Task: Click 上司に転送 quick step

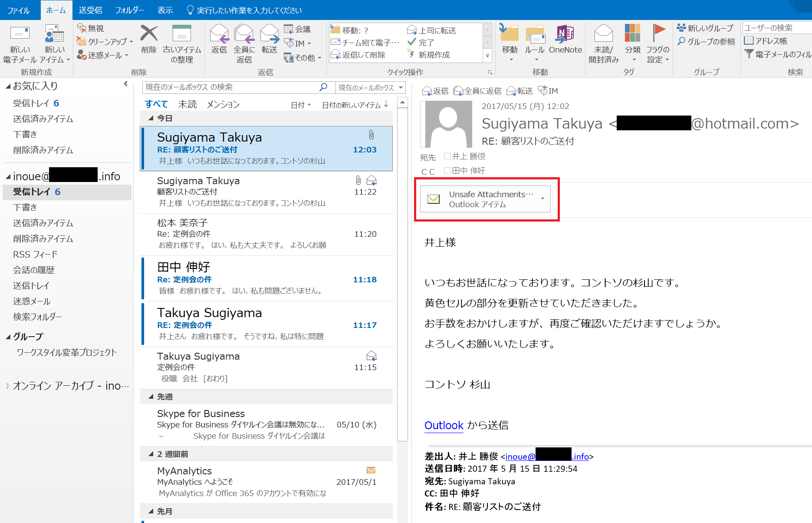Action: [431, 30]
